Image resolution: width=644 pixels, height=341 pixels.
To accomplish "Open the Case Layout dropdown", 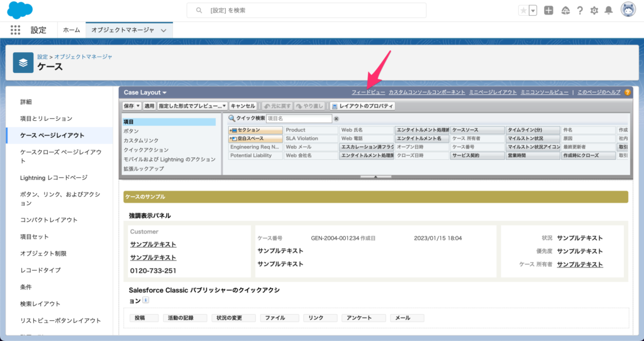I will point(145,92).
